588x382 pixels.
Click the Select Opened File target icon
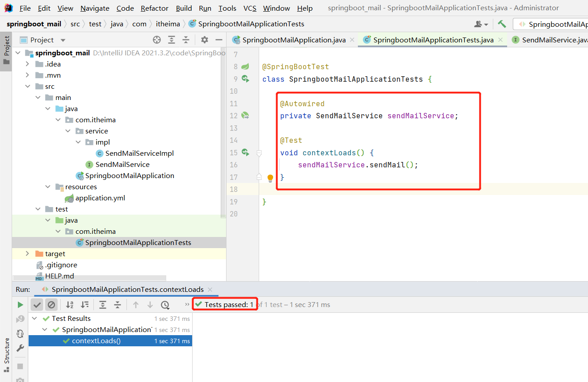pos(157,40)
